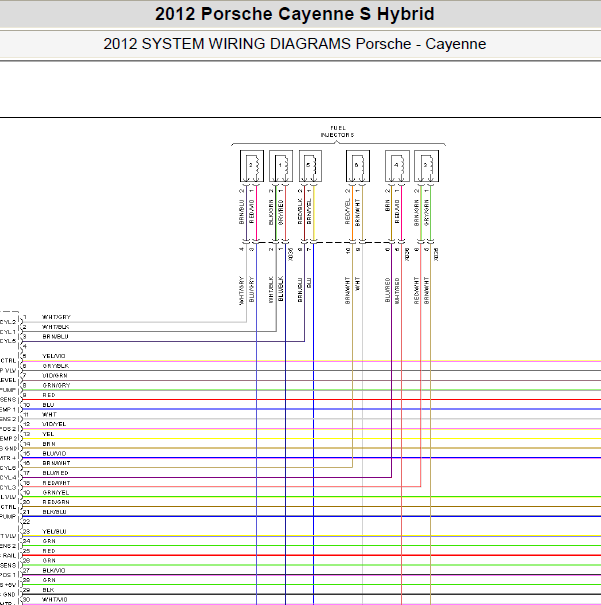Click the pin 10 BLU horizontal label

[48, 405]
